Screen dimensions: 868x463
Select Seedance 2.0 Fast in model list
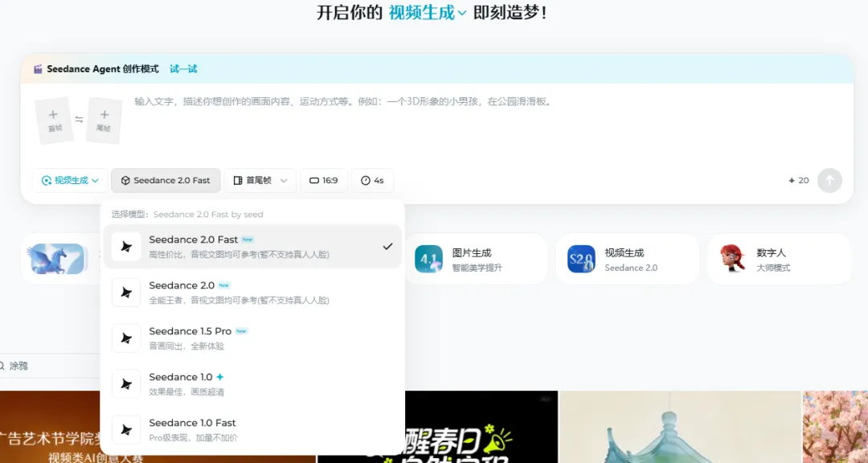252,247
